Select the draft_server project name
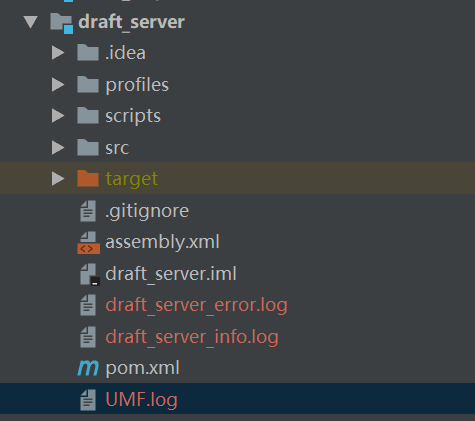The width and height of the screenshot is (475, 421). pyautogui.click(x=131, y=23)
